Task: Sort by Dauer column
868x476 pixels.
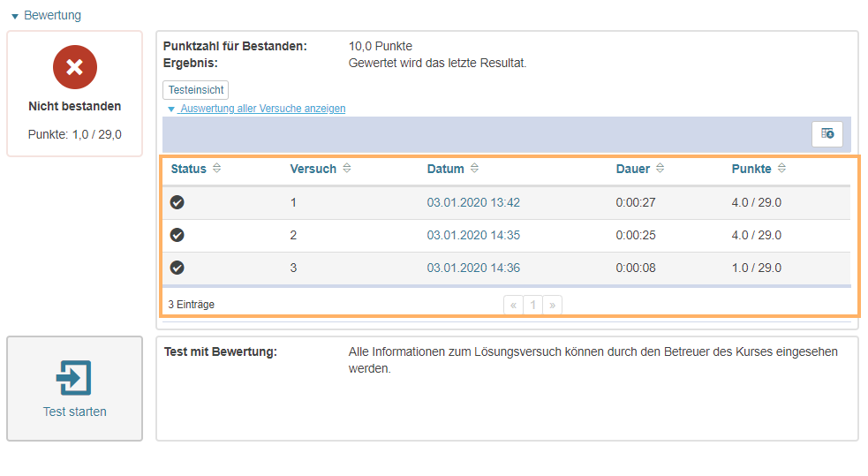Action: click(660, 169)
